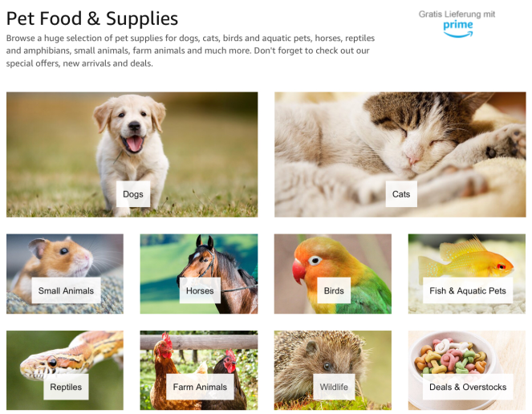Open Fish & Aquatic Pets label
532x414 pixels.
468,290
